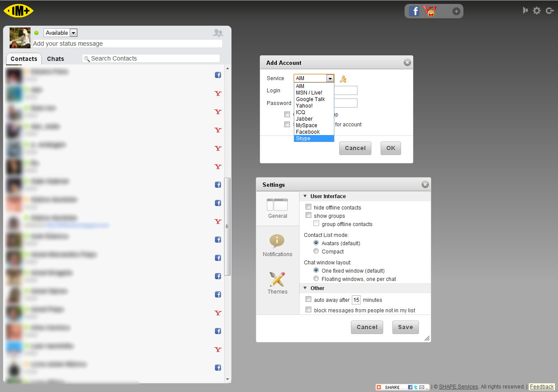Click the plus icon to add account
The height and width of the screenshot is (392, 558).
pos(456,11)
